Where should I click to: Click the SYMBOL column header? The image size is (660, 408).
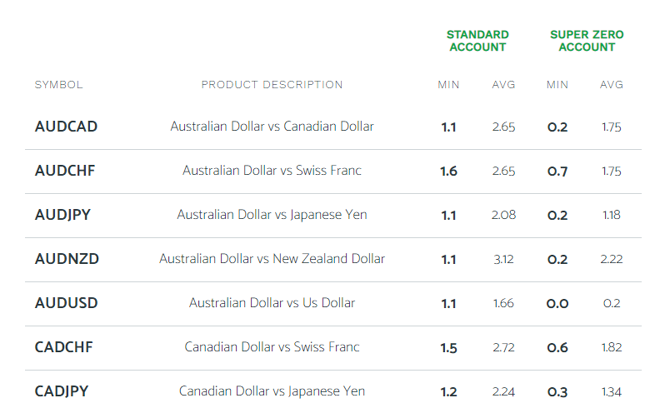click(59, 85)
